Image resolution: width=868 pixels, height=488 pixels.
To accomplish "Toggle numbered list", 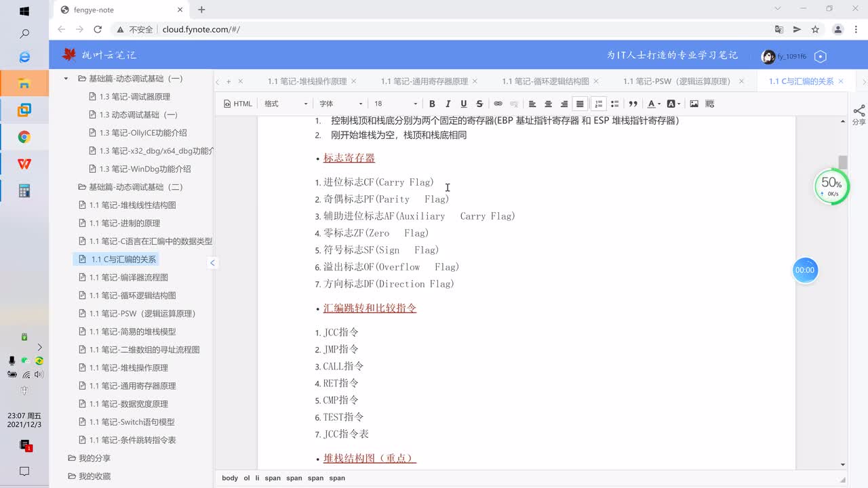I will point(598,104).
